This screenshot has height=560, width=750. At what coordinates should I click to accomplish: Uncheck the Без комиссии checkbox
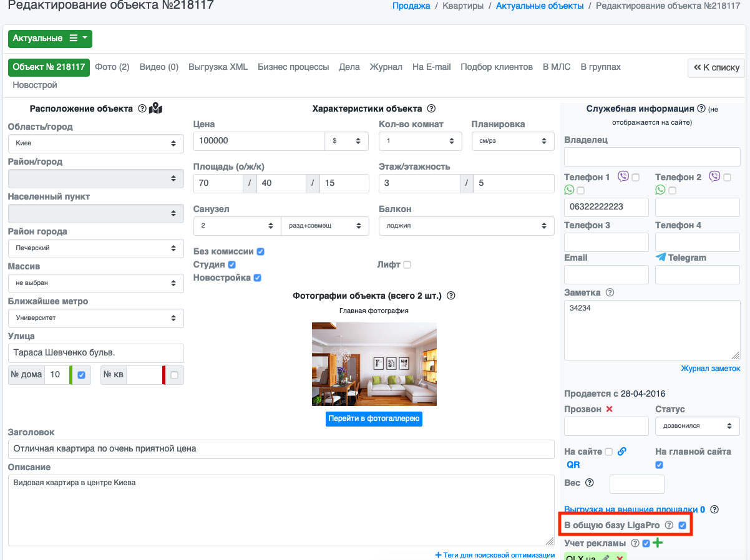(261, 252)
